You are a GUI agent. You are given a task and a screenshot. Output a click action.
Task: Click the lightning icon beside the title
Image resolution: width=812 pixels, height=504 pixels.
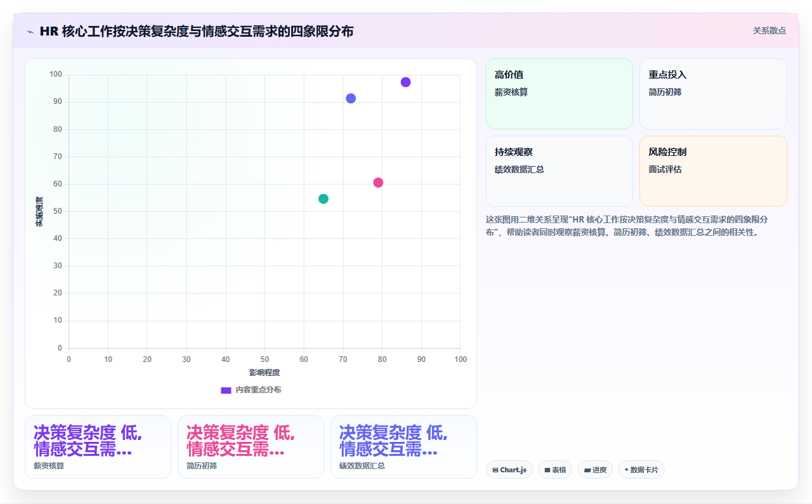click(30, 31)
